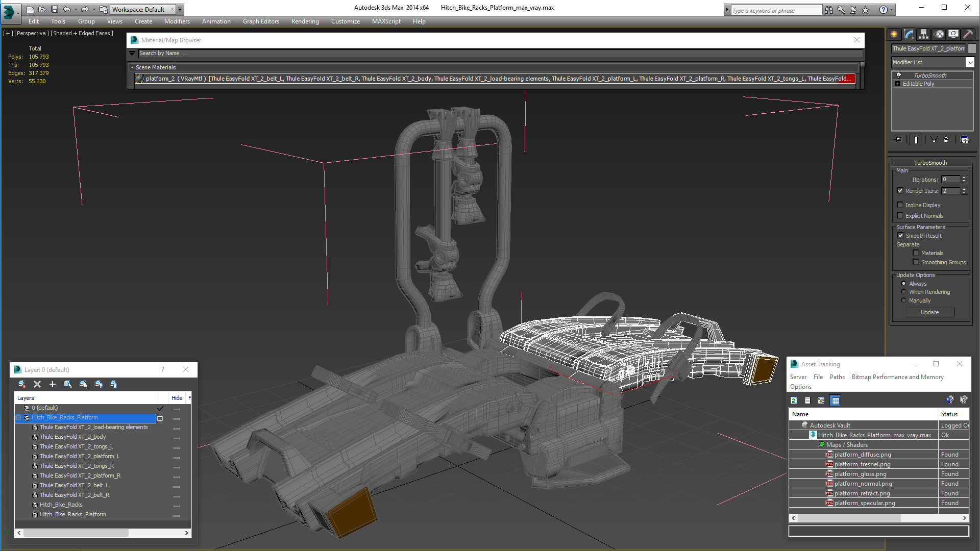Click the Project Folder icon

104,9
